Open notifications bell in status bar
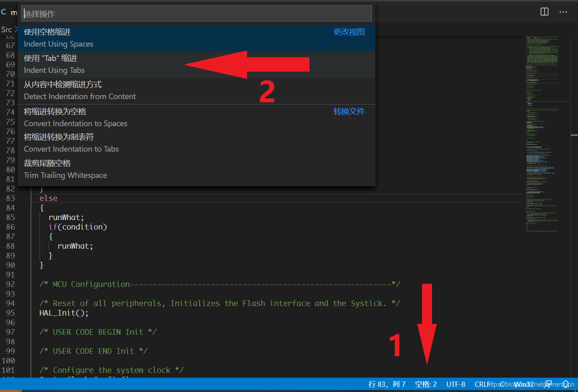 tap(566, 384)
